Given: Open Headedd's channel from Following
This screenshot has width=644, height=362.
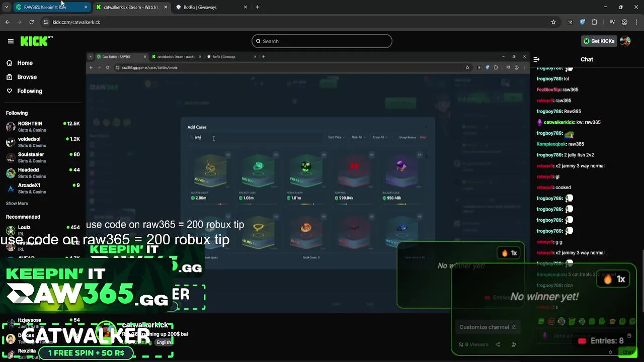Looking at the screenshot, I should [43, 173].
